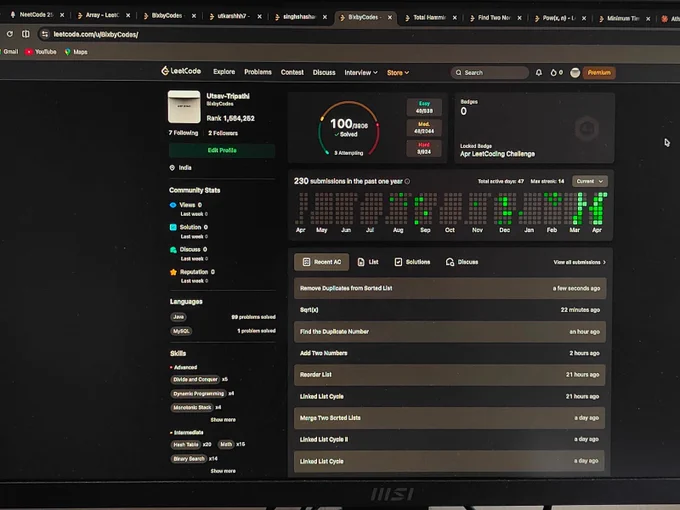
Task: Open the Reorder List submission
Action: [x=450, y=375]
